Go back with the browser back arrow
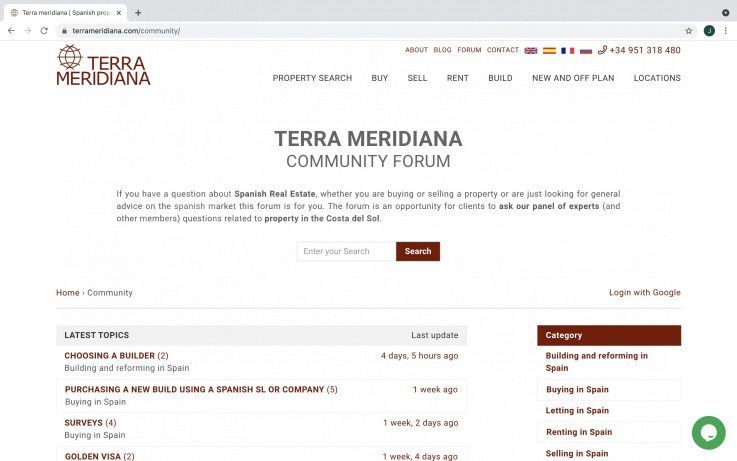Screen dimensions: 737x461 coord(11,31)
